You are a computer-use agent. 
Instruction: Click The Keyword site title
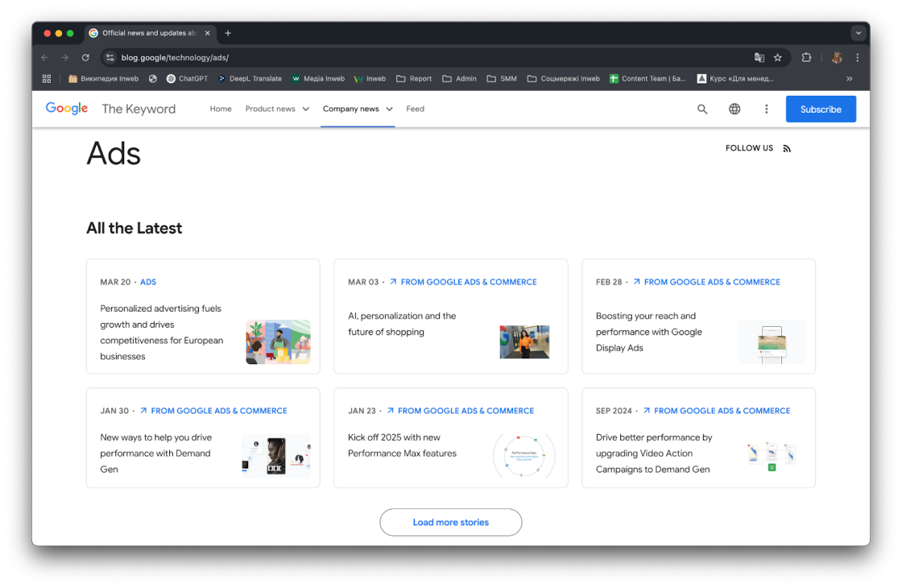139,110
